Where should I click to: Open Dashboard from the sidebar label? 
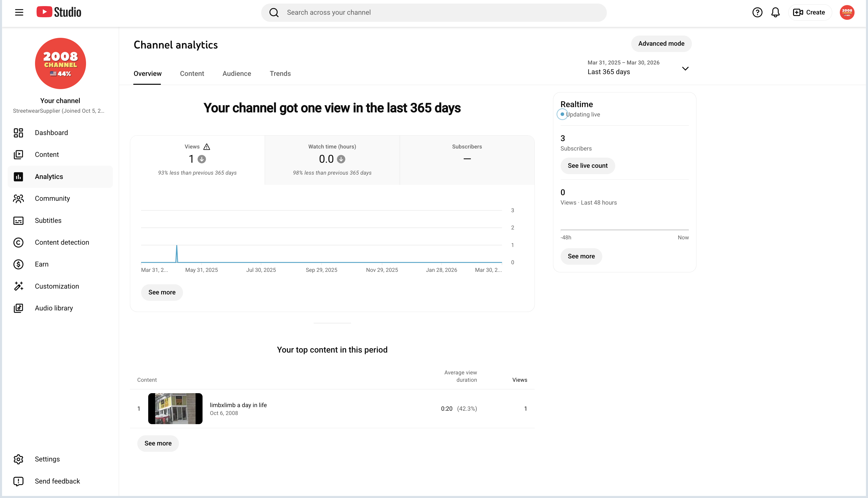coord(51,133)
